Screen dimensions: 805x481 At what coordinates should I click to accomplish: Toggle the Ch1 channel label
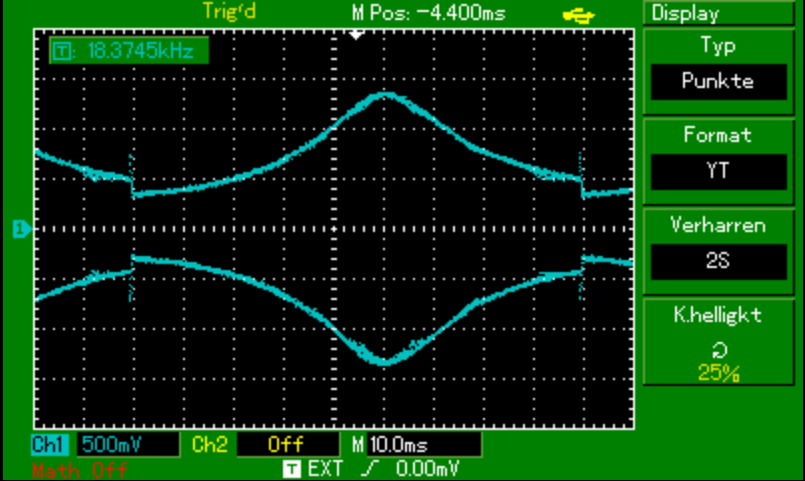51,443
